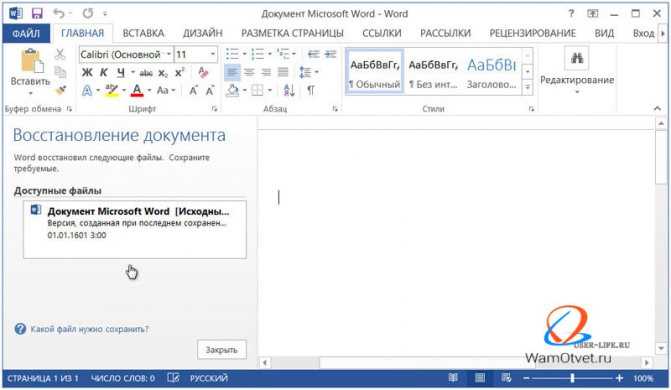Click the Decrease indent icon
Screen dimensions: 671x390
[314, 54]
